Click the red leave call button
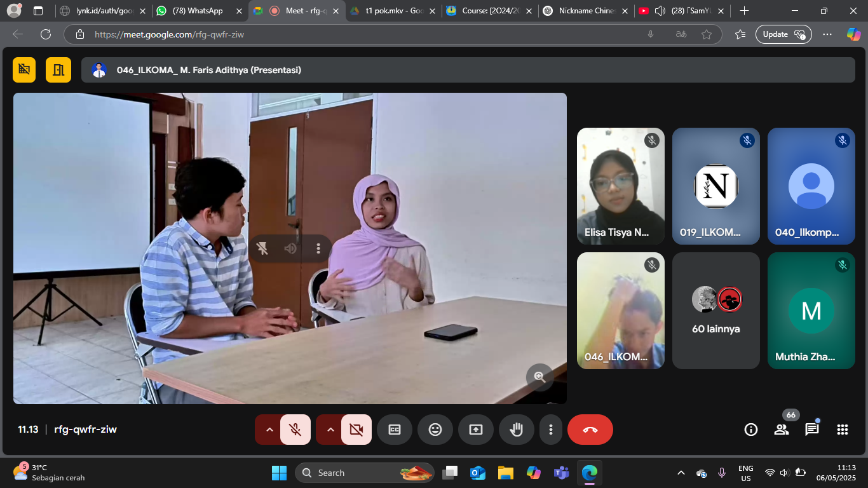This screenshot has width=868, height=488. point(590,430)
